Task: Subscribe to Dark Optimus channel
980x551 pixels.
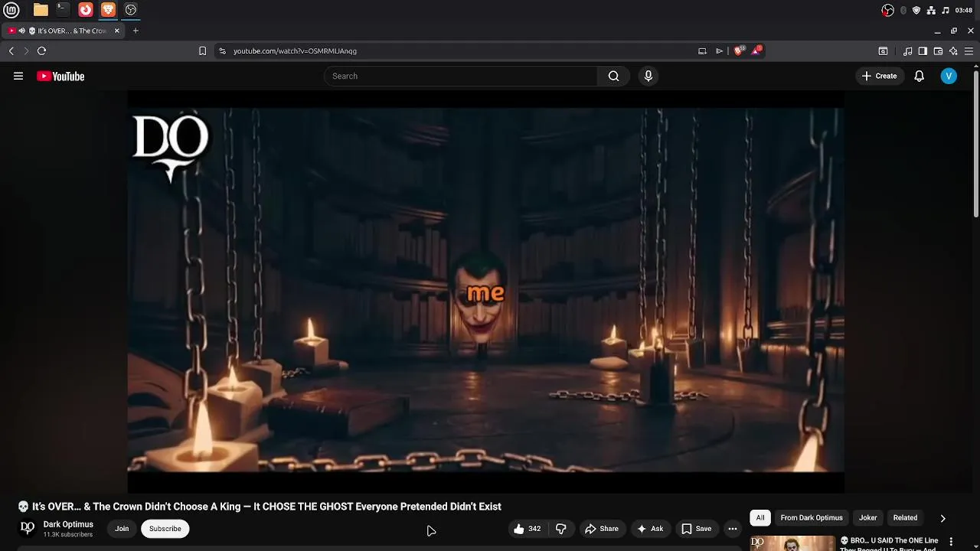Action: (x=165, y=529)
